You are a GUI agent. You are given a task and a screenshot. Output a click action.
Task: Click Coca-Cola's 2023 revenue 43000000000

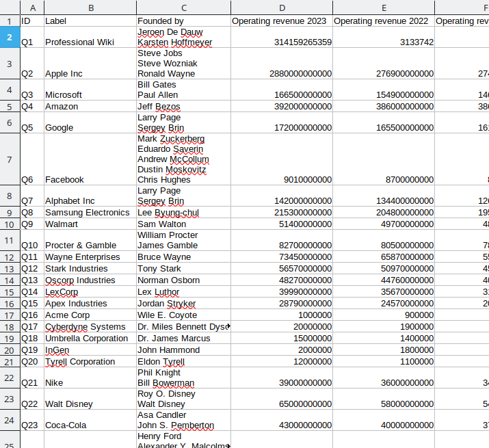click(x=282, y=420)
